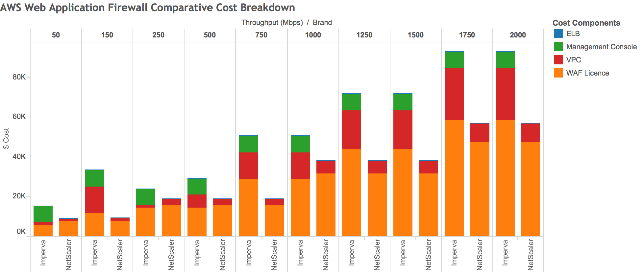Click the 2000 throughput column header
Viewport: 644px width, 272px height.
tap(518, 35)
